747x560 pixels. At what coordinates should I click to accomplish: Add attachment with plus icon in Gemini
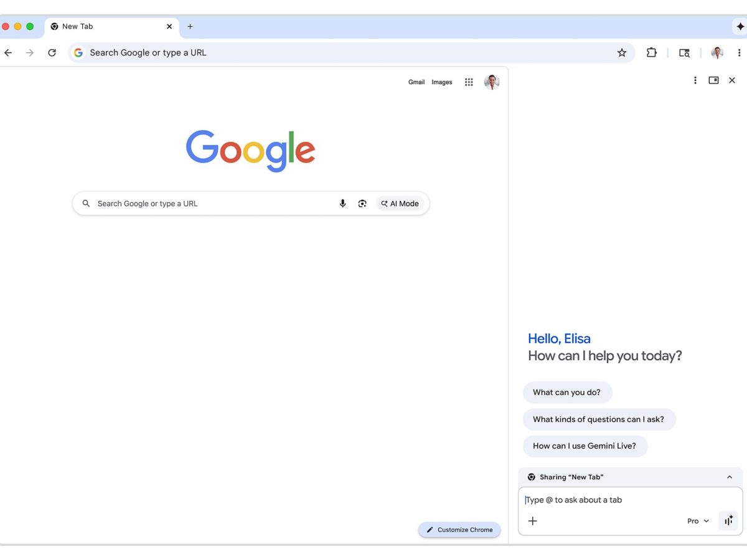[533, 521]
